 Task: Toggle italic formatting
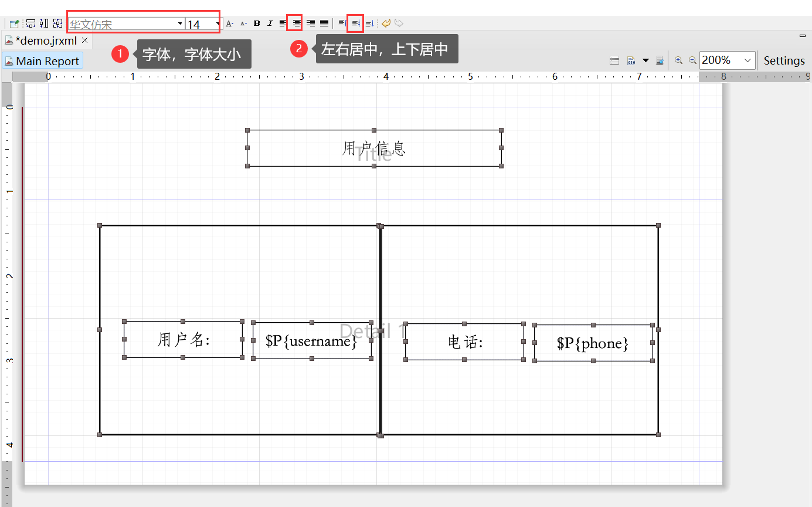coord(270,23)
